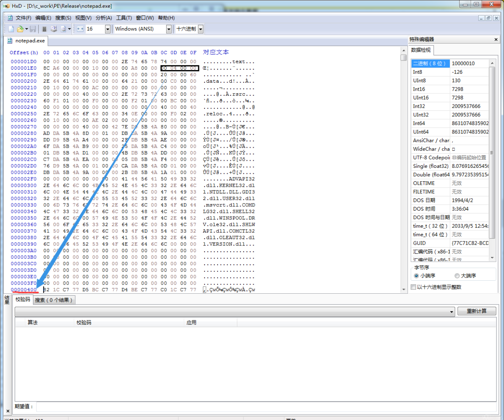
Task: Select the Int32 data inspector row
Action: click(x=450, y=106)
